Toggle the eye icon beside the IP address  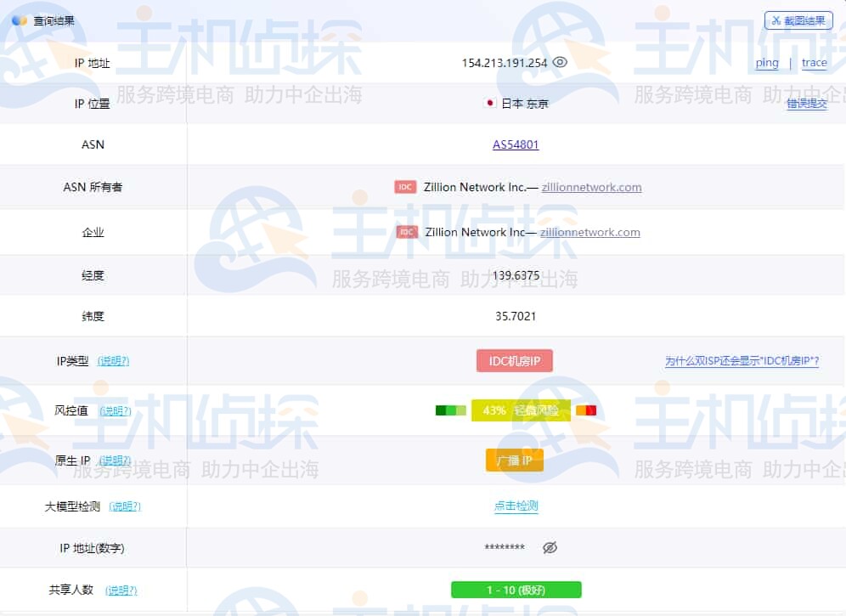coord(560,62)
